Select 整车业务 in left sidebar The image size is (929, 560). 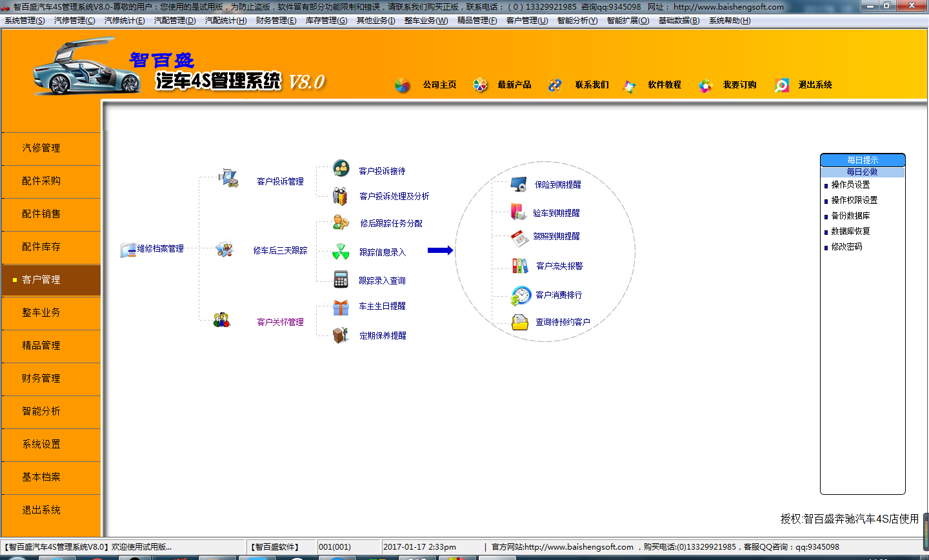coord(51,313)
